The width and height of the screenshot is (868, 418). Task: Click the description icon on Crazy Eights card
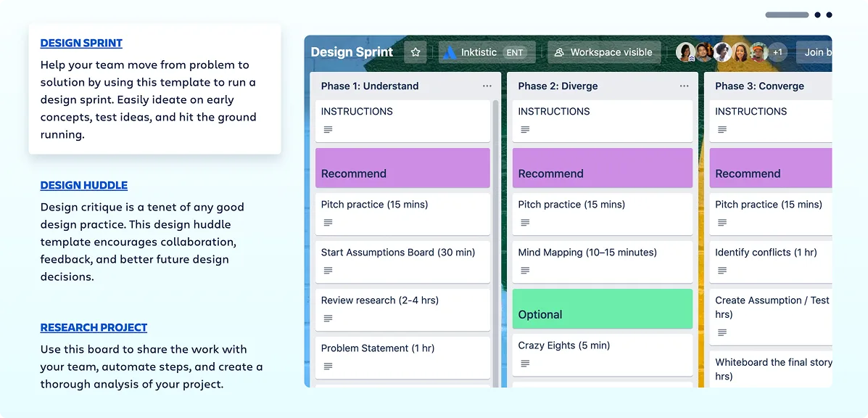point(524,362)
